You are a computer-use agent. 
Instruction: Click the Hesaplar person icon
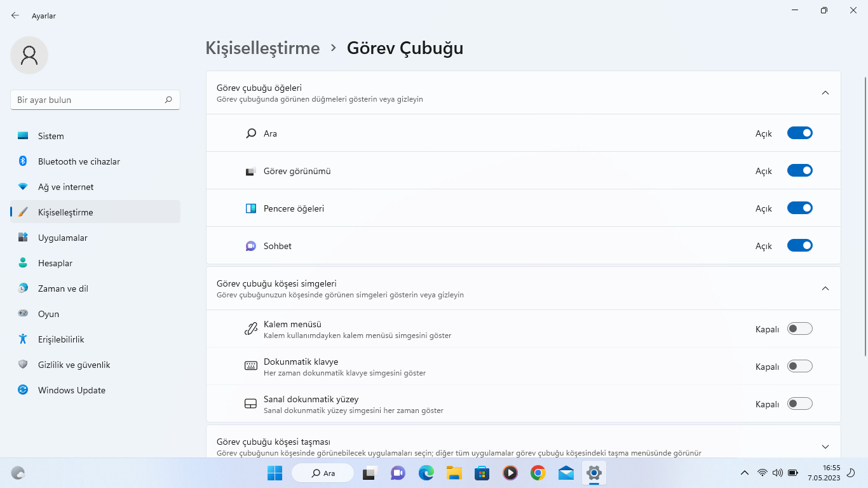pyautogui.click(x=23, y=263)
